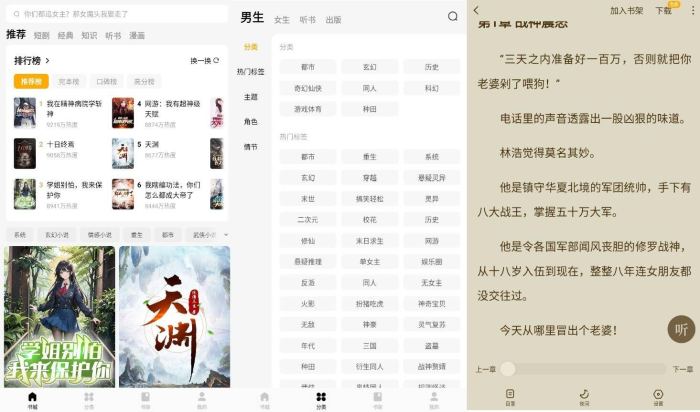Select 热门标签 in the category sidebar
700x412 pixels.
tap(250, 71)
